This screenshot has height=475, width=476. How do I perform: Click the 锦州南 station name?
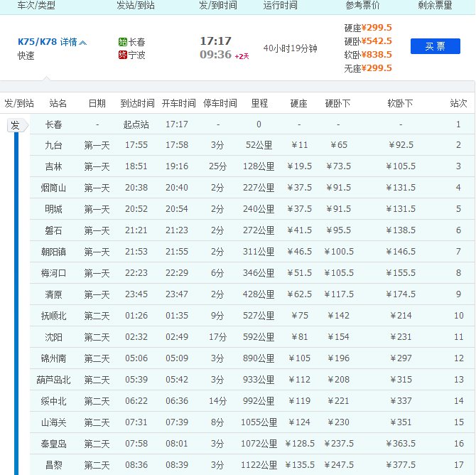[x=53, y=358]
